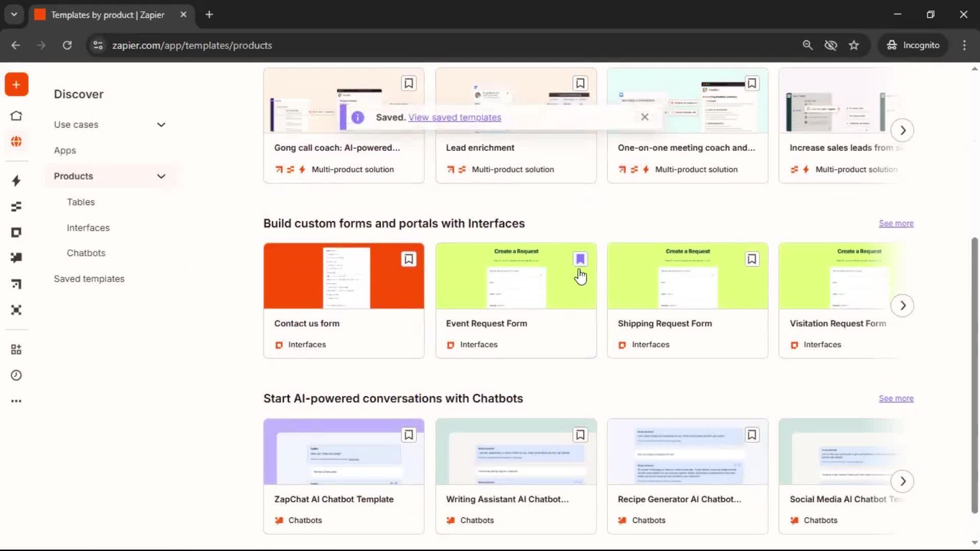
Task: Open the Discover globe icon in sidebar
Action: [x=16, y=141]
